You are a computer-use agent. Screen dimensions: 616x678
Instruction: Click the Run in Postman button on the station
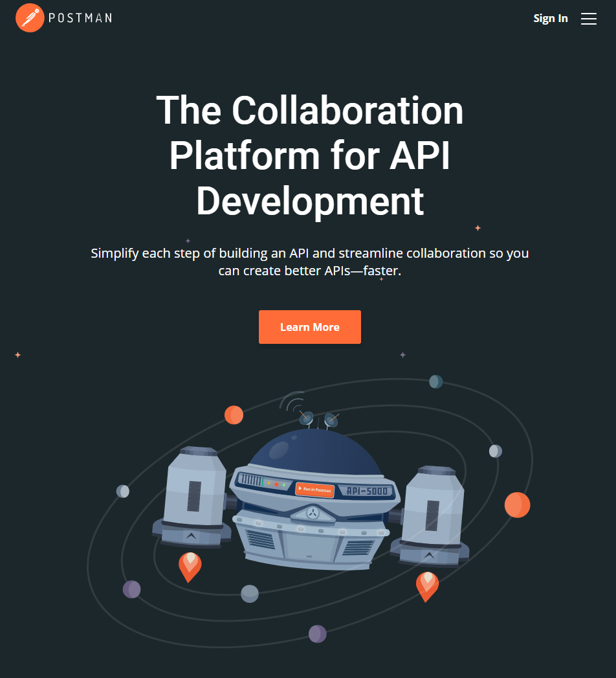tap(314, 490)
